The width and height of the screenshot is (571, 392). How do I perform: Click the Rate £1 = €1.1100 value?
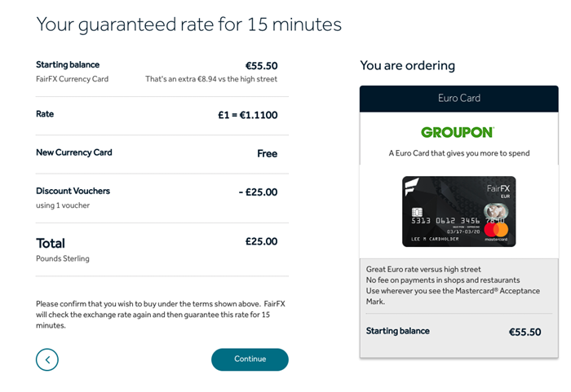[x=248, y=115]
